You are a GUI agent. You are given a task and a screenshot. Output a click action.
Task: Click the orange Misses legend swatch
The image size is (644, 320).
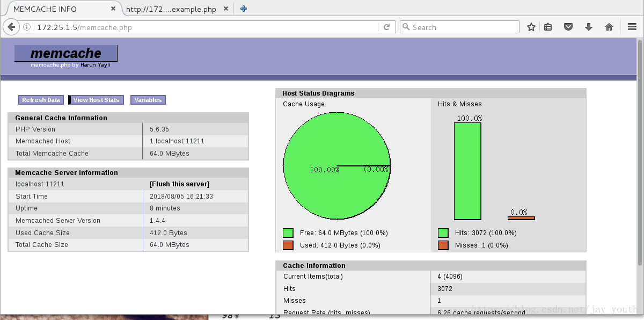point(443,245)
